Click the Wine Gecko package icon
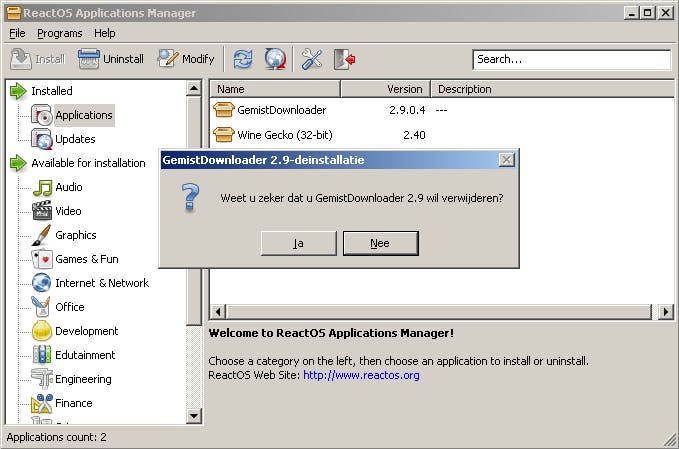Viewport: 679px width, 449px height. pos(223,135)
